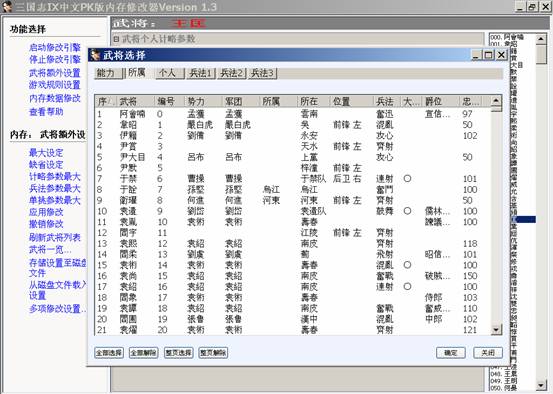Viewport: 553px width, 394px height.
Task: Open the 兵法2 tab
Action: (x=231, y=73)
